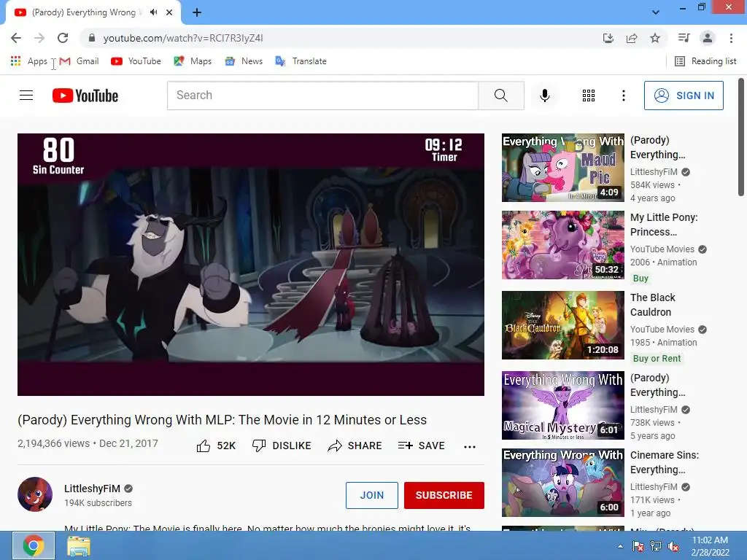Image resolution: width=747 pixels, height=560 pixels.
Task: Open The Black Cauldron thumbnail
Action: [562, 325]
